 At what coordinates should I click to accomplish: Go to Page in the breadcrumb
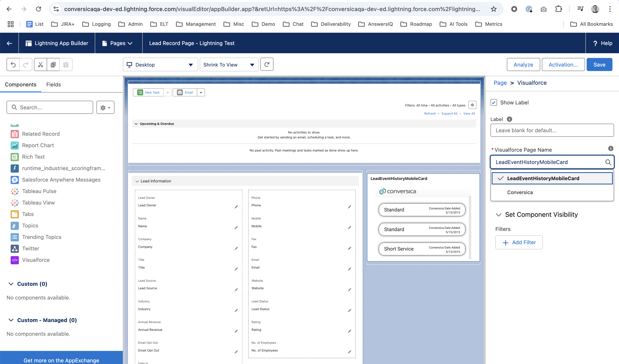click(x=500, y=83)
